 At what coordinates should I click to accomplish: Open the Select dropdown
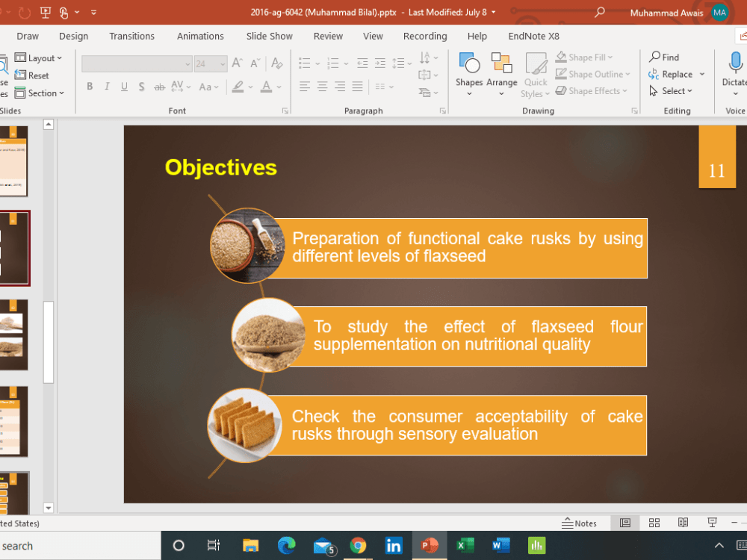(x=671, y=91)
